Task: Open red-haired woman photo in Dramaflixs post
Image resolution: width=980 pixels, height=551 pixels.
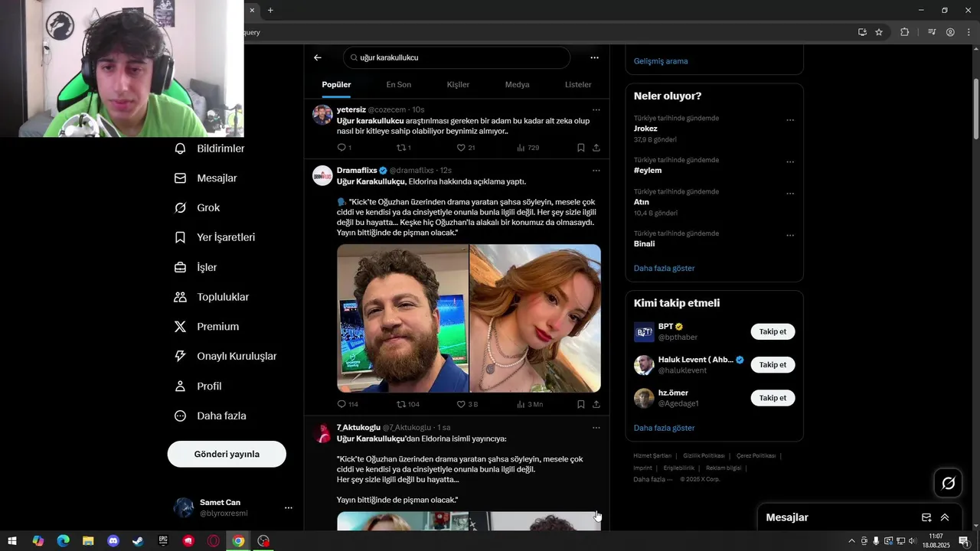Action: click(x=535, y=318)
